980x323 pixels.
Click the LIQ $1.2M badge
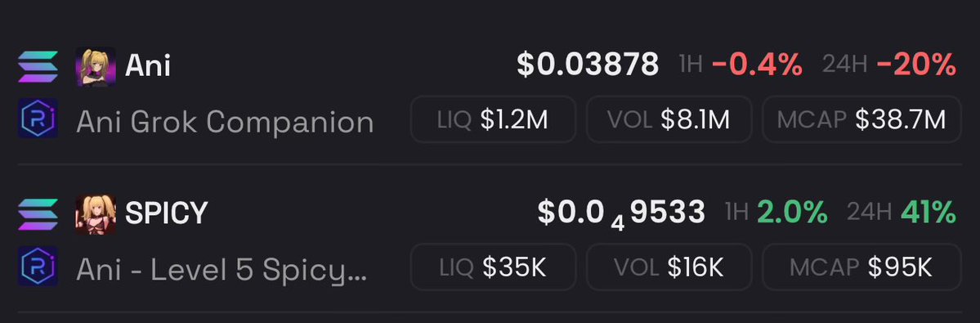tap(493, 119)
